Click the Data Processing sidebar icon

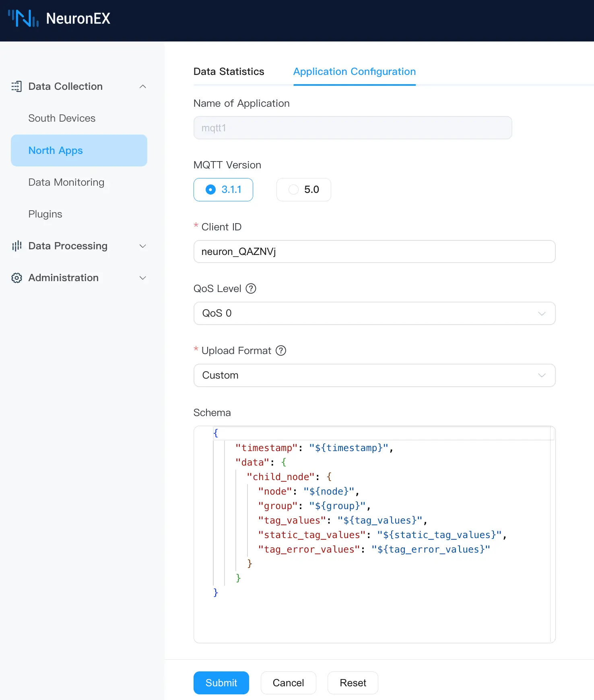[16, 246]
